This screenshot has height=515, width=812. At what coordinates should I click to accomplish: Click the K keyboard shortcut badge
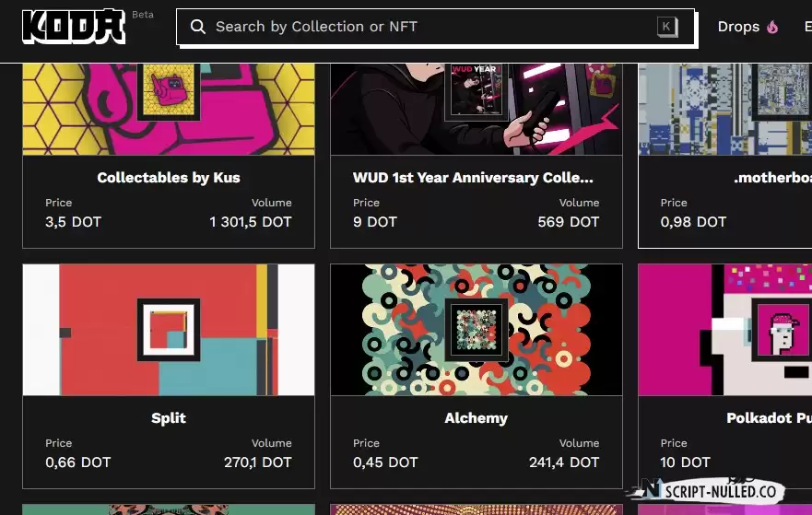(667, 27)
